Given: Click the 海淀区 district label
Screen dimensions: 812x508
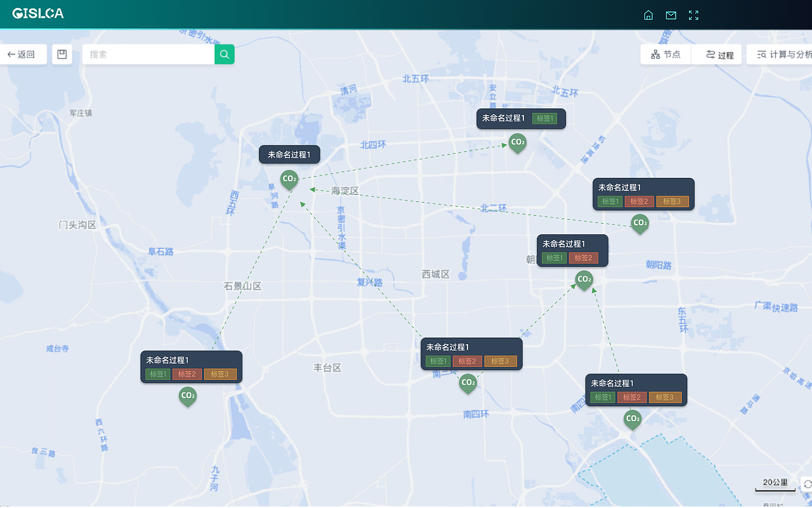Looking at the screenshot, I should click(x=345, y=190).
